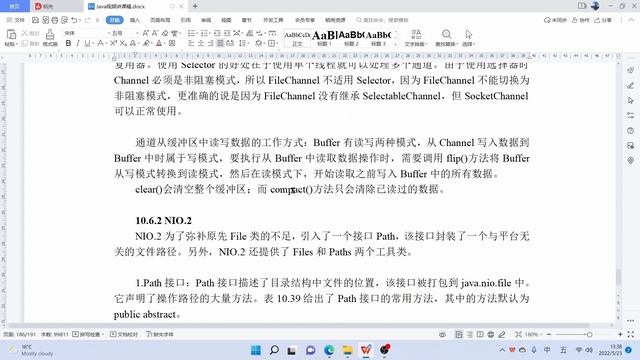Click the Collaborate button

pyautogui.click(x=581, y=20)
